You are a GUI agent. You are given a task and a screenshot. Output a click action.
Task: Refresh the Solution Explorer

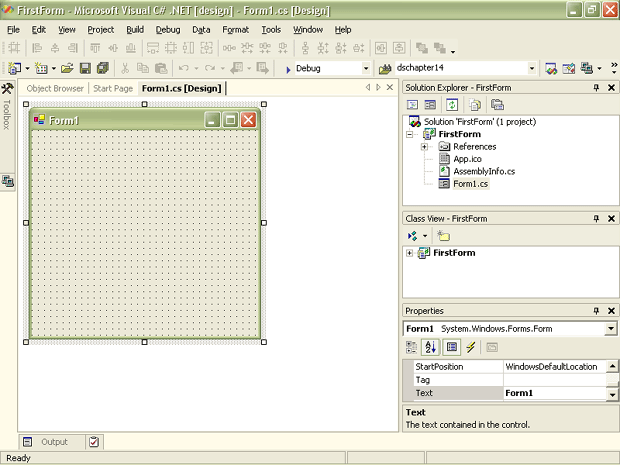click(452, 105)
